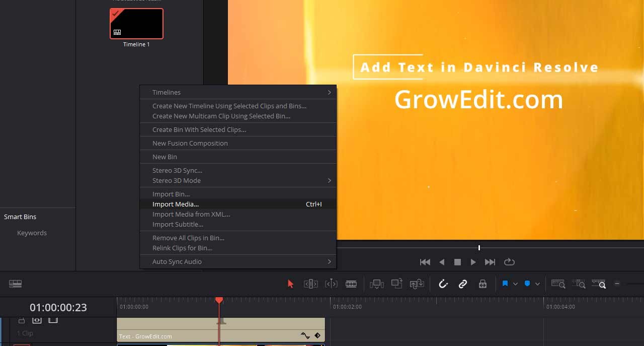644x346 pixels.
Task: Click the red timeline playhead handle
Action: [219, 300]
